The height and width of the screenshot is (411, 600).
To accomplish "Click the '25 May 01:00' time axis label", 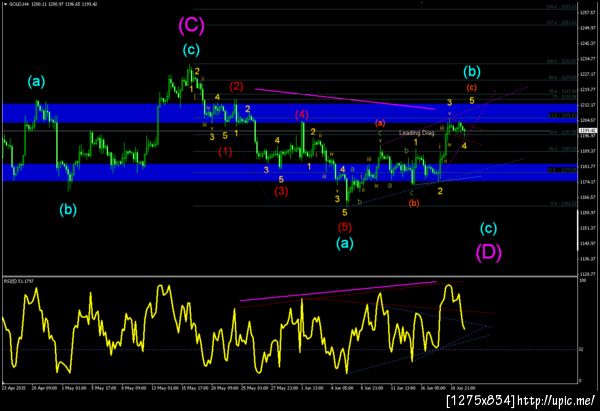I will tap(254, 388).
